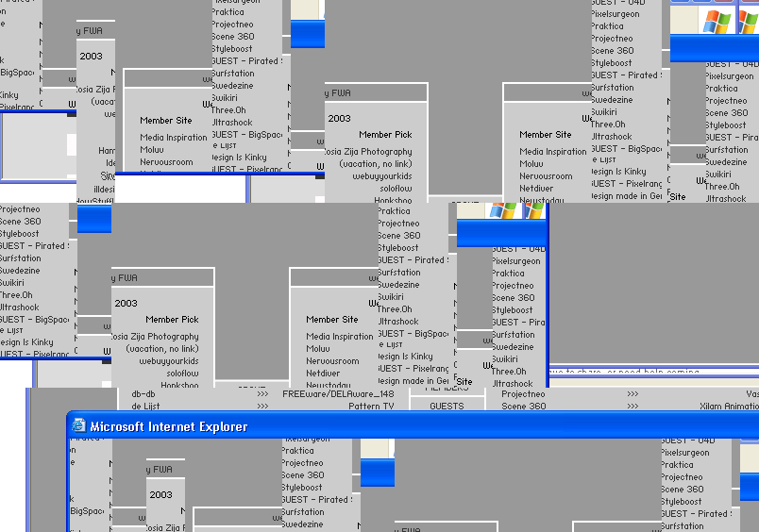The image size is (759, 532).
Task: Select the Pattern TV entry
Action: (x=371, y=407)
